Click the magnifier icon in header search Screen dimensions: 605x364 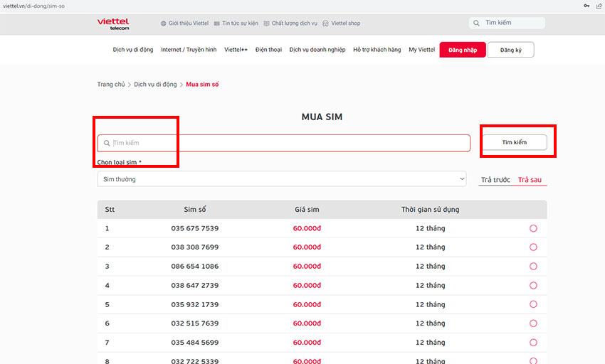(476, 23)
